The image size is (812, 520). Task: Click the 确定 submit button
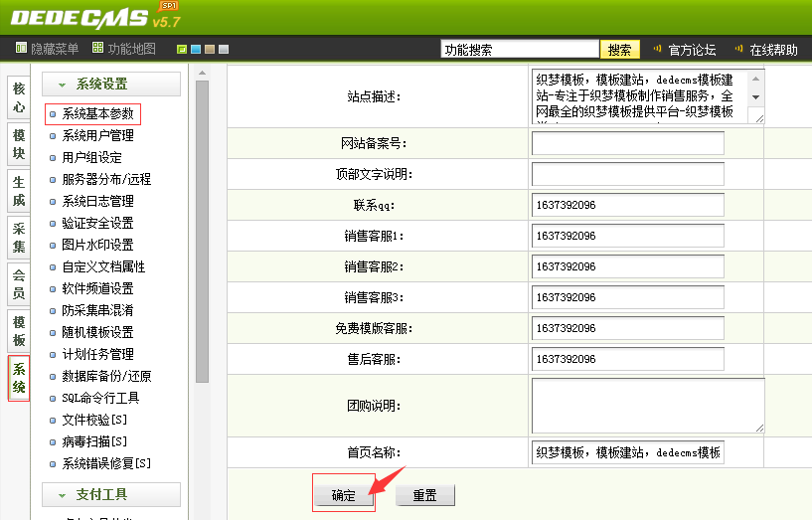[343, 496]
